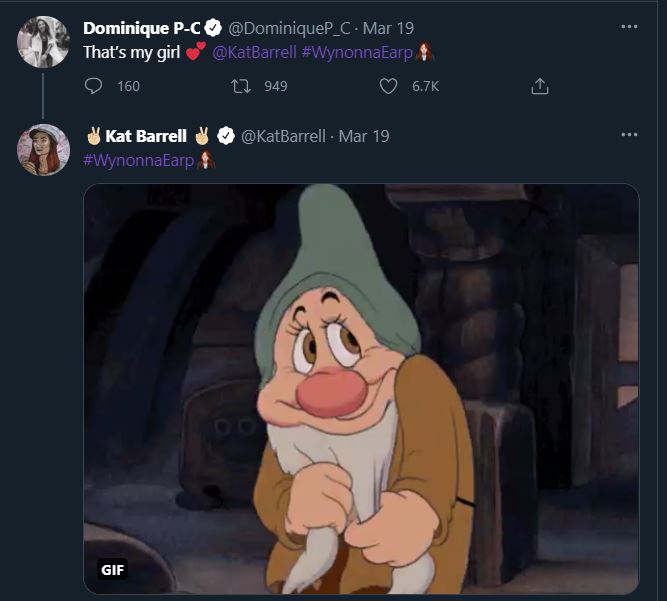Open more options for Dominique's tweet
Screen dimensions: 667x601
pyautogui.click(x=629, y=27)
